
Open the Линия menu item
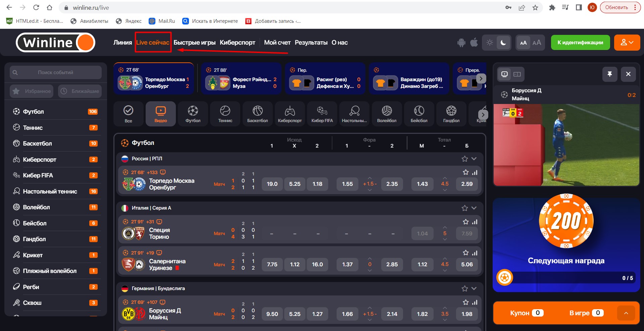pos(122,43)
